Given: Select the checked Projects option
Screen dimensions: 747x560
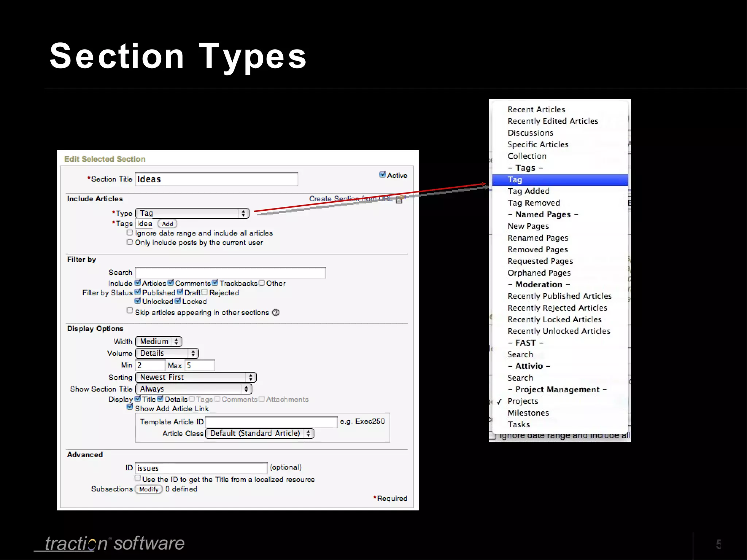Looking at the screenshot, I should click(560, 401).
